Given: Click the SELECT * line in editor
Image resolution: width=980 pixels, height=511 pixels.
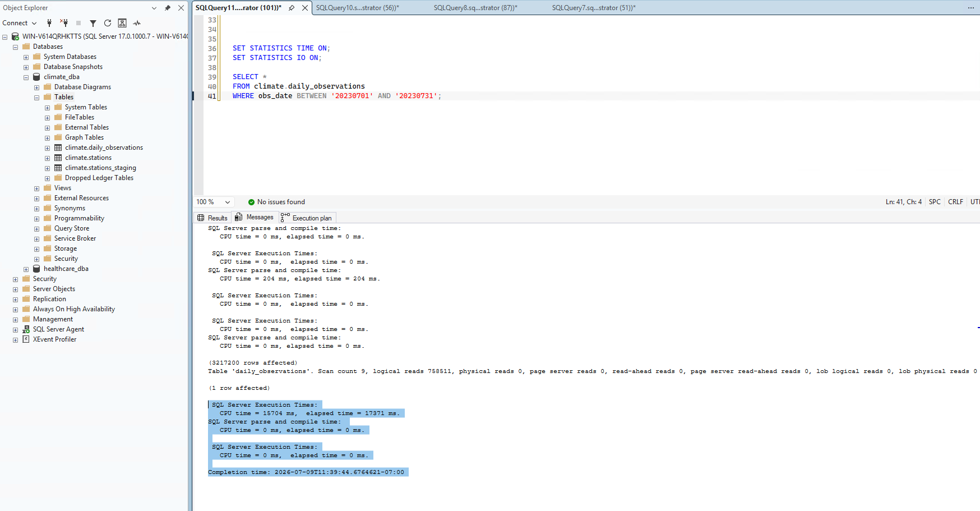Looking at the screenshot, I should click(249, 77).
